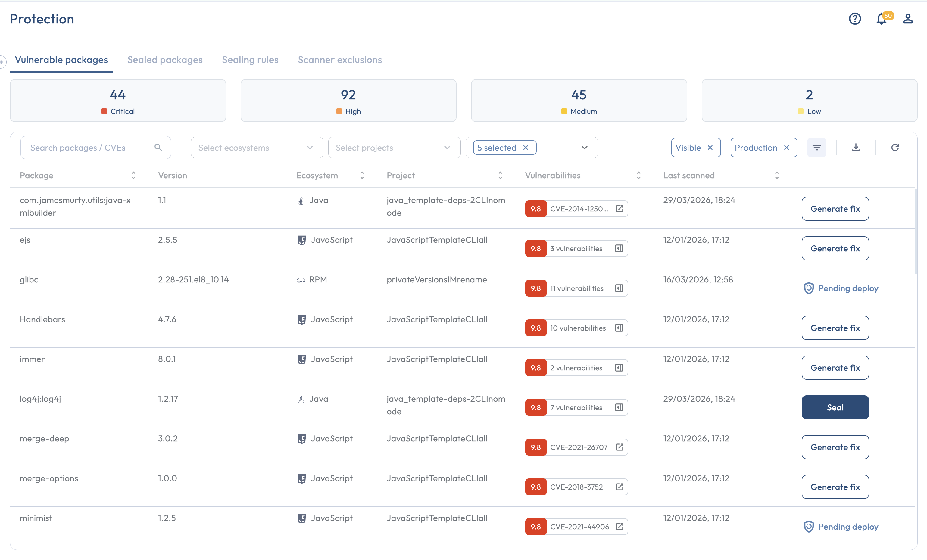This screenshot has width=927, height=560.
Task: Focus the Search packages / CVEs field
Action: [x=95, y=148]
